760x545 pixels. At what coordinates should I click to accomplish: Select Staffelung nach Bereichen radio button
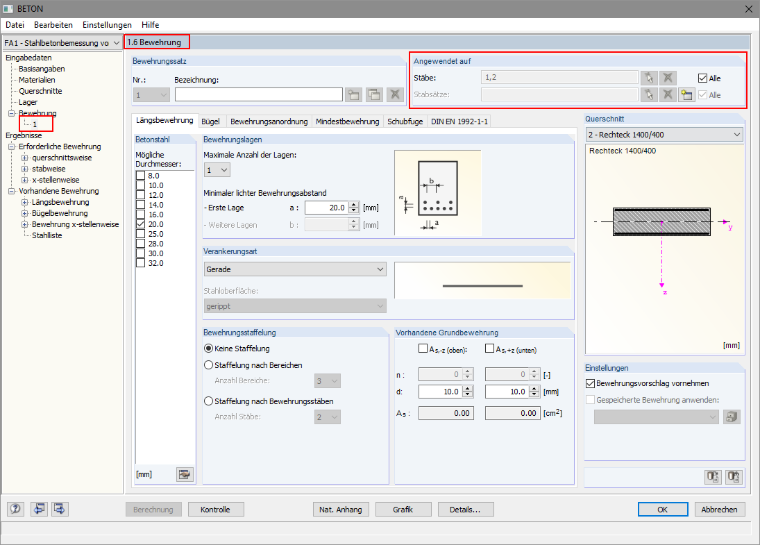pos(208,365)
